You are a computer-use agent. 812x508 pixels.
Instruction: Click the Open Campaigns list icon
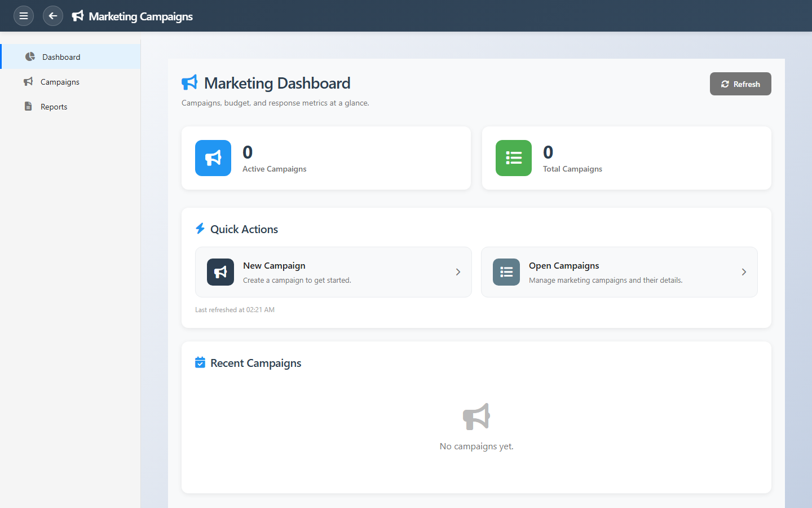tap(506, 272)
